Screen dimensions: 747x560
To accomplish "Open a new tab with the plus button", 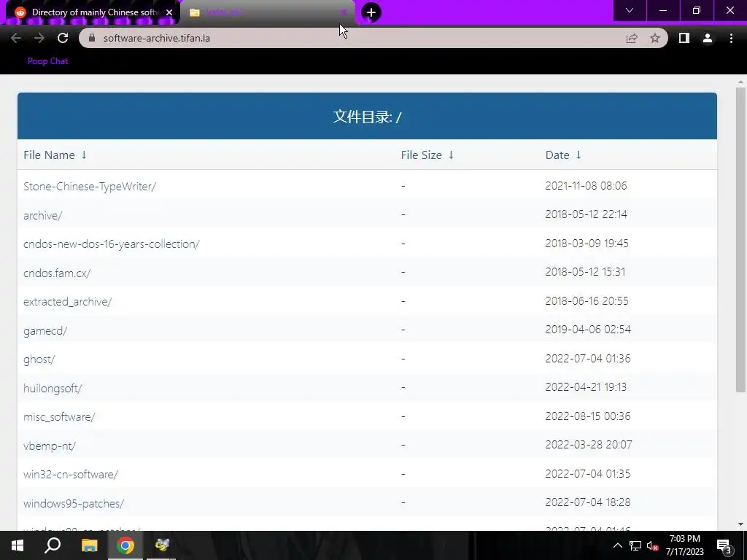I will click(x=371, y=12).
